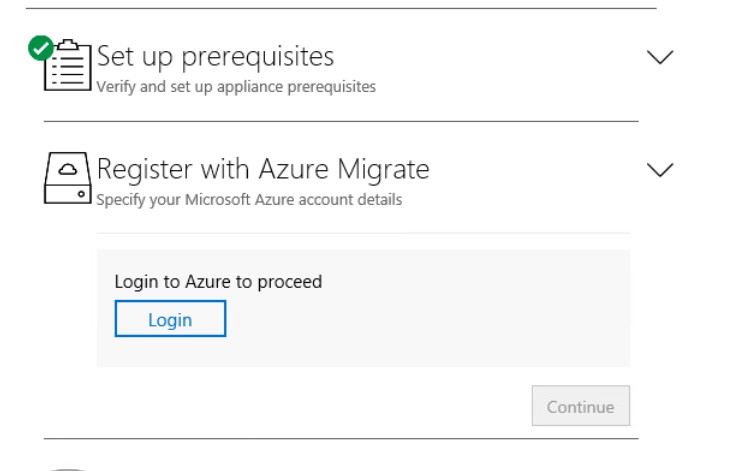The width and height of the screenshot is (738, 471).
Task: Click the clipboard checklist icon
Action: [x=68, y=65]
